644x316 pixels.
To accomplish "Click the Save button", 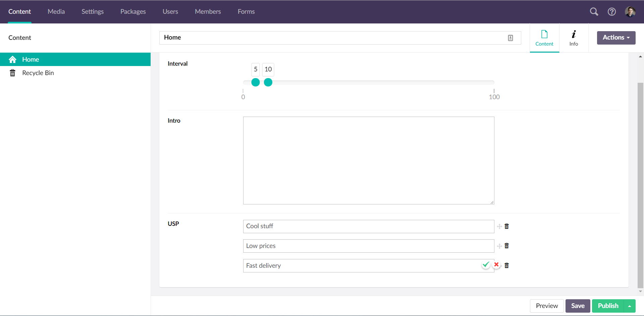I will pos(578,306).
